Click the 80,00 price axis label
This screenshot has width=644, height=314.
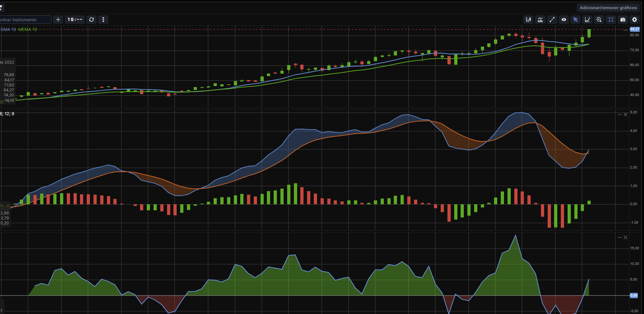(634, 35)
